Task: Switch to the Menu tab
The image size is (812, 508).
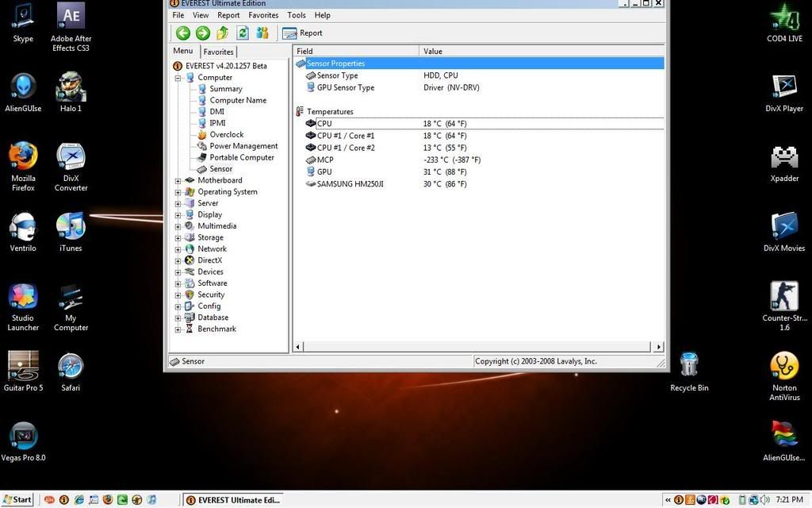Action: [183, 51]
